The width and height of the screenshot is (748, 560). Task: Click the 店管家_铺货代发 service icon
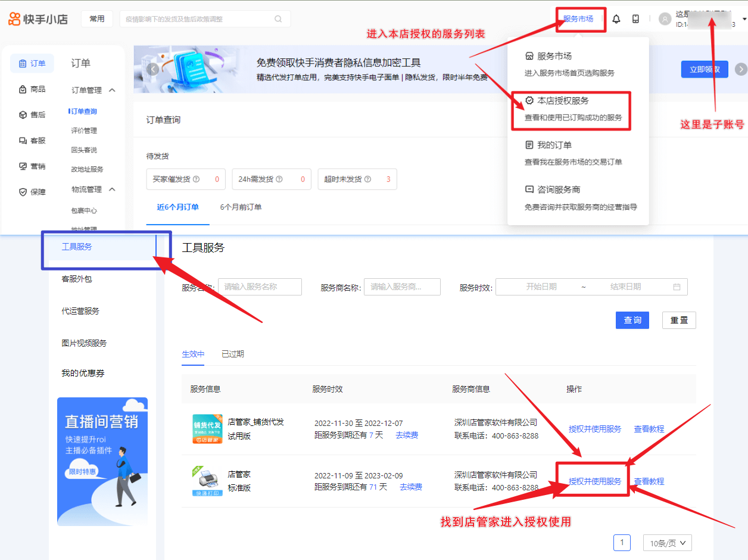pos(207,430)
